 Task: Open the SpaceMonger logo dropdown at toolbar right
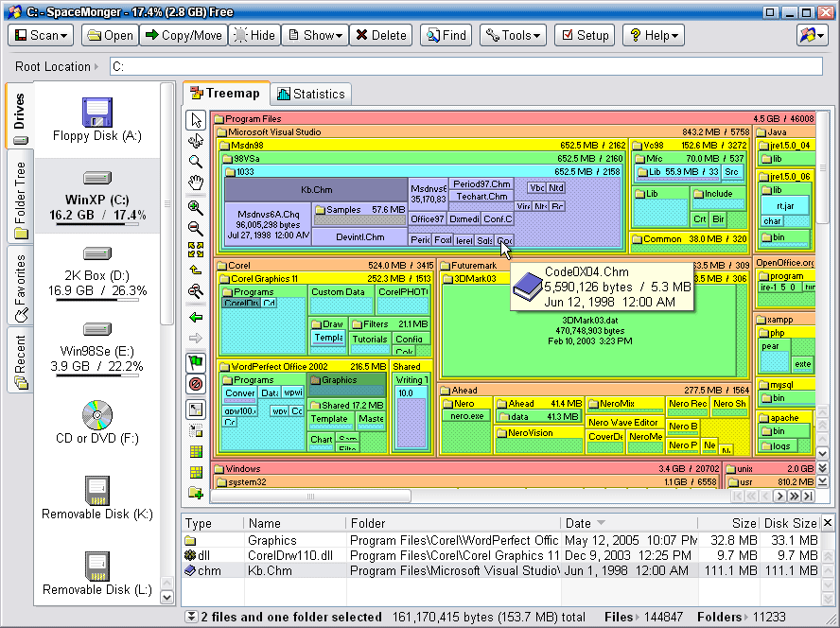[x=813, y=35]
